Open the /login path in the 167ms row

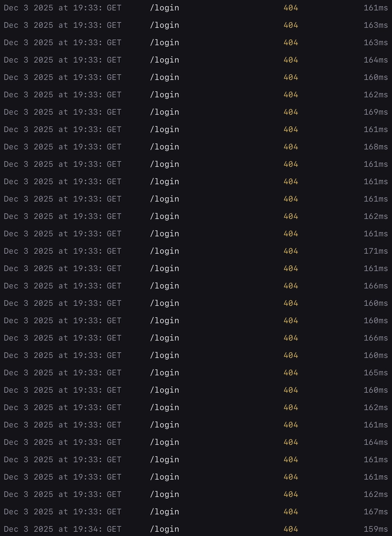pyautogui.click(x=165, y=512)
